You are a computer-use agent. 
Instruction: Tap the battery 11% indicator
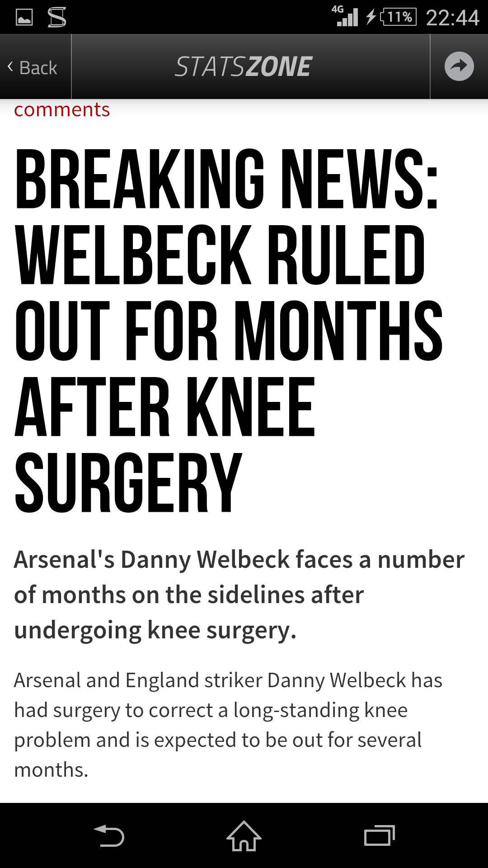(x=399, y=17)
